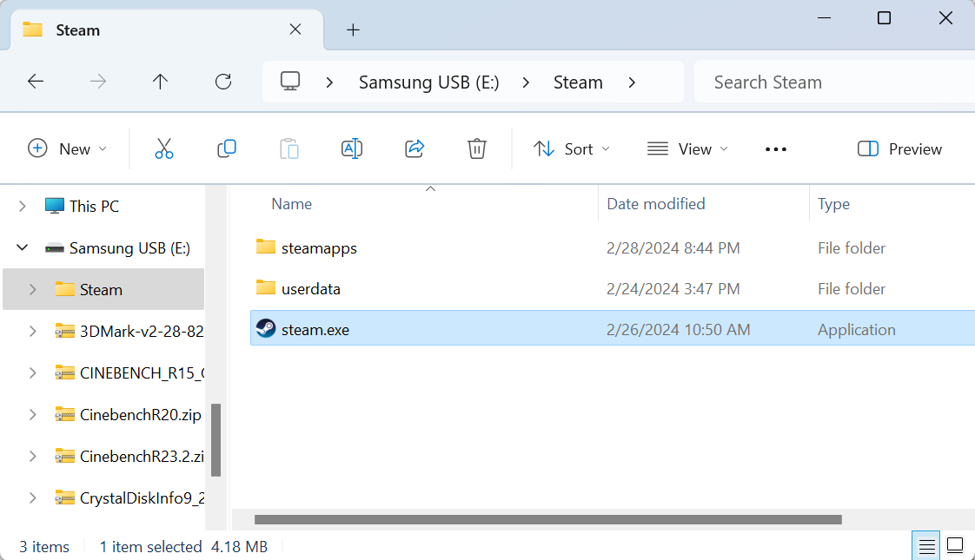Select the Steam window tab
The image size is (975, 560).
[x=167, y=30]
